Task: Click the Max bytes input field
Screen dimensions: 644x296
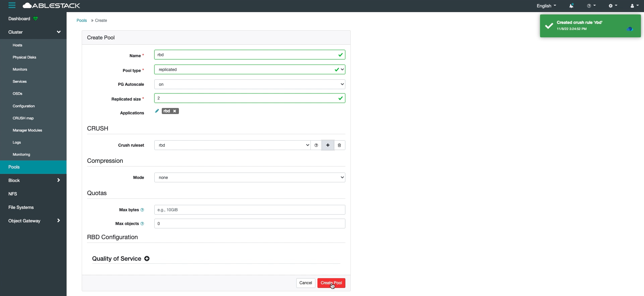Action: [x=250, y=210]
